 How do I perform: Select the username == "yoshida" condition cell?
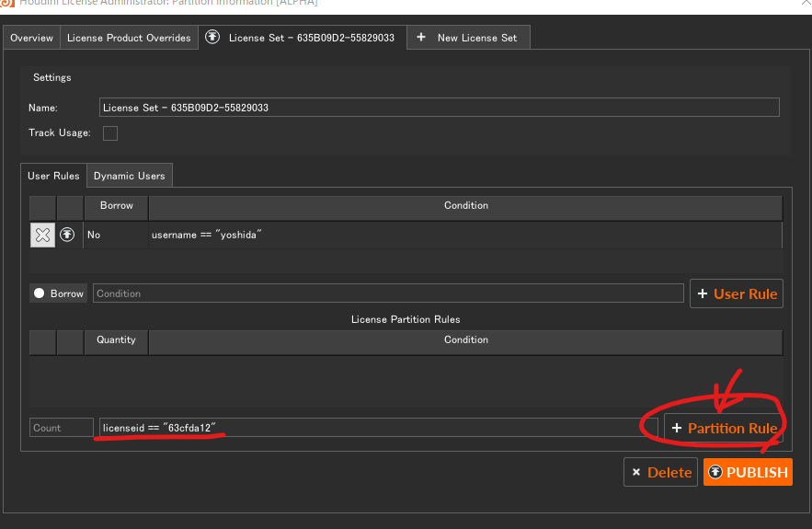point(465,235)
